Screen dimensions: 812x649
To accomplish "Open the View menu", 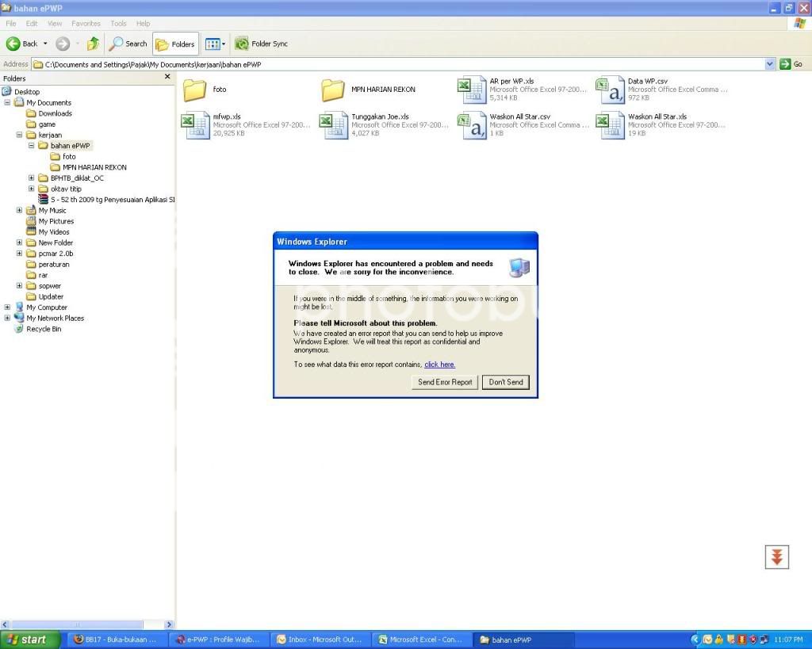I will point(55,24).
